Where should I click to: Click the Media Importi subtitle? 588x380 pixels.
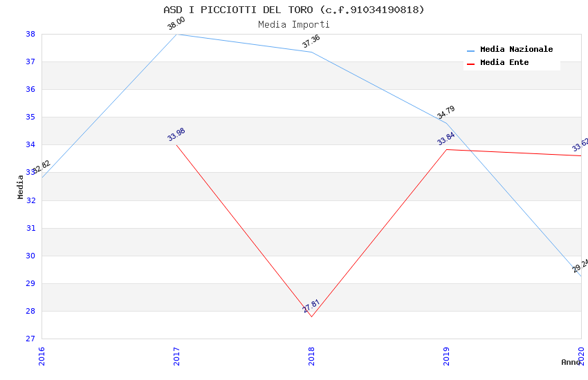tap(294, 24)
